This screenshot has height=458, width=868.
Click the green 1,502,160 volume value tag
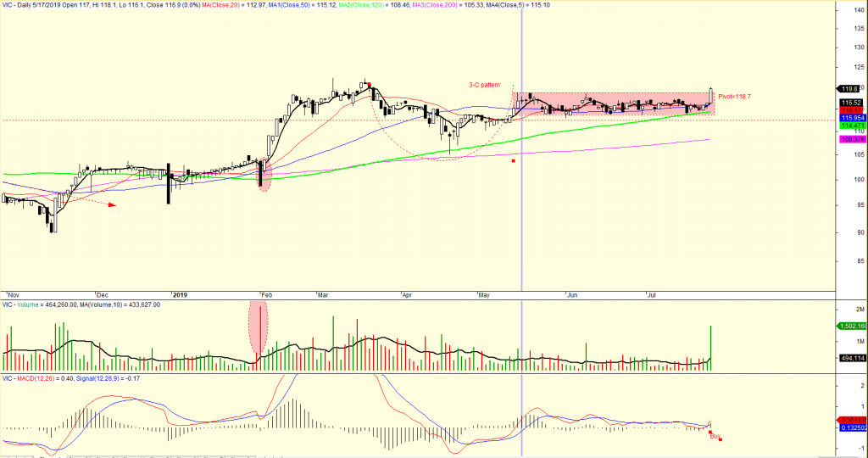tap(851, 326)
